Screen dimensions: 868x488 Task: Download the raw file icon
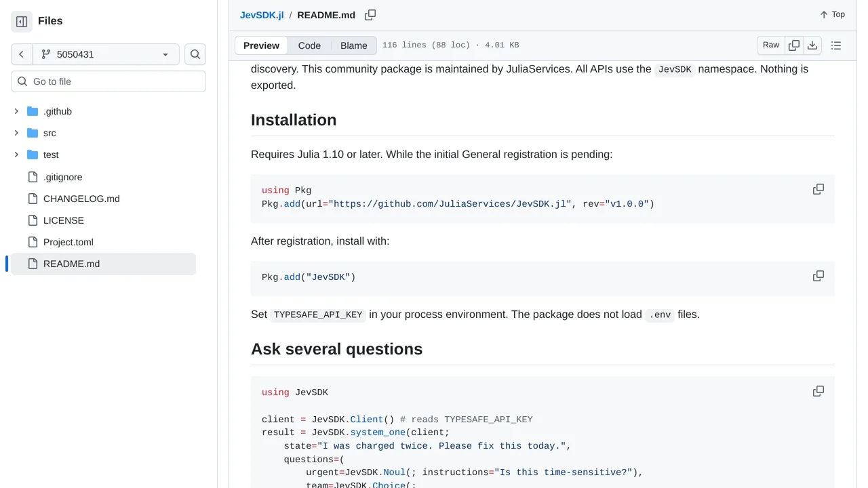[812, 45]
